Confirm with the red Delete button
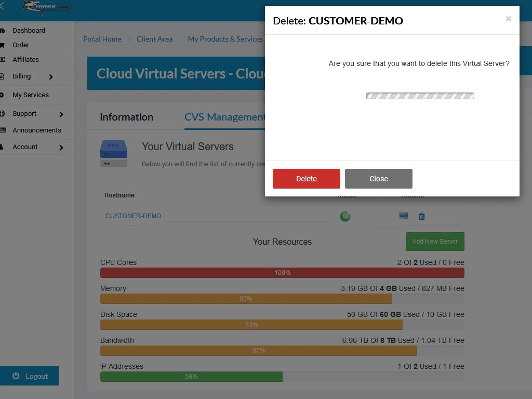The image size is (532, 399). click(307, 179)
